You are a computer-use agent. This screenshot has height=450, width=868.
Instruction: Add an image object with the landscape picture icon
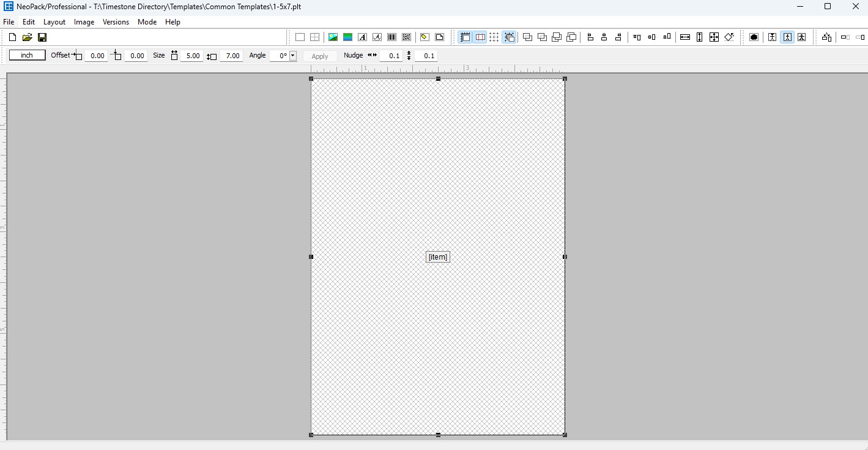pyautogui.click(x=333, y=37)
